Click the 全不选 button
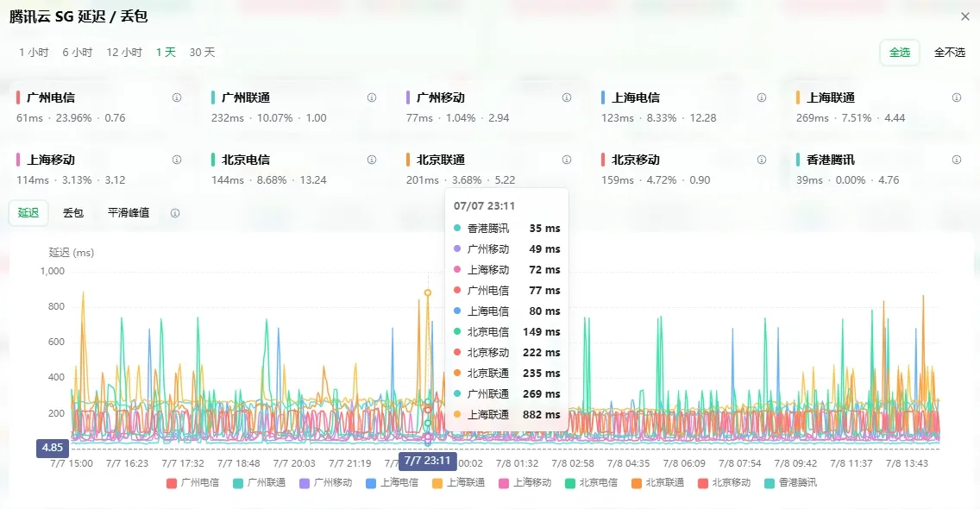This screenshot has width=980, height=509. click(x=949, y=53)
